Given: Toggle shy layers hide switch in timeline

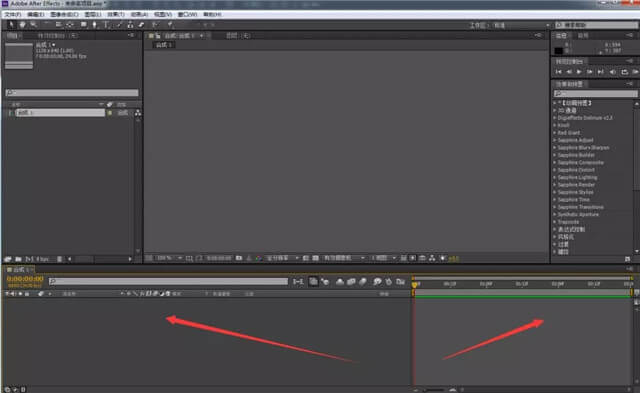Looking at the screenshot, I should coord(340,282).
